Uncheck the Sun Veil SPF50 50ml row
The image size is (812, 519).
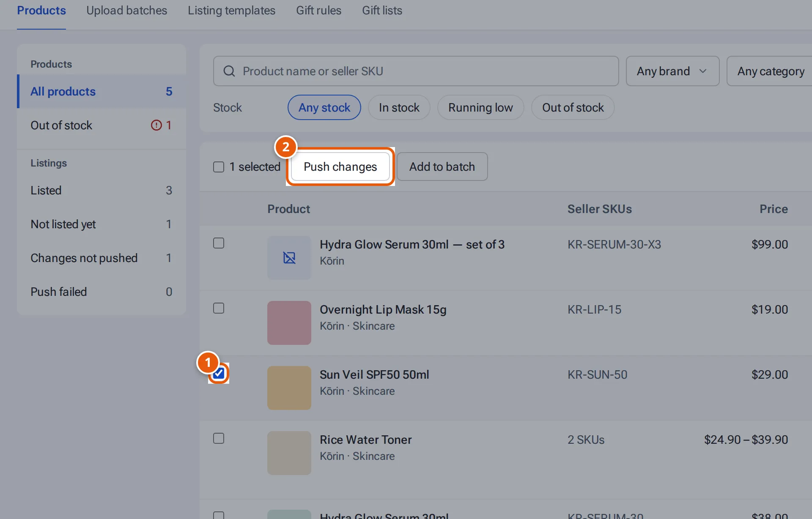point(219,373)
